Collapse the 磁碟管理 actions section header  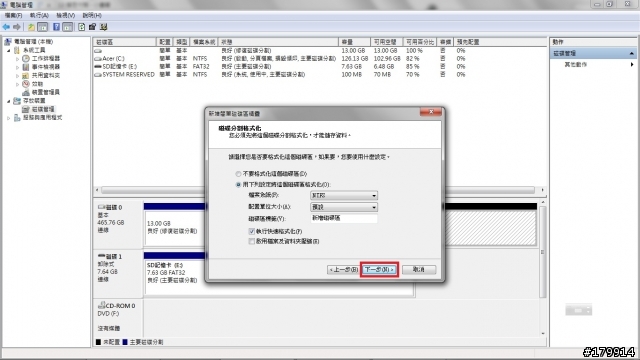click(631, 53)
